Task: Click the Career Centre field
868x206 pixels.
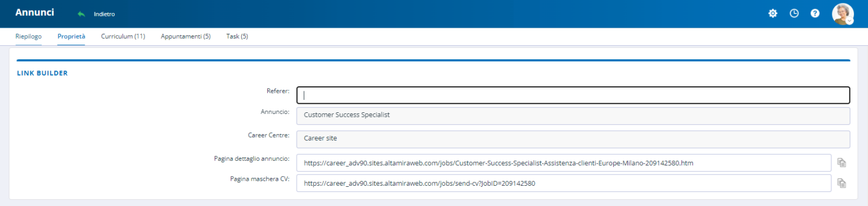Action: click(573, 139)
